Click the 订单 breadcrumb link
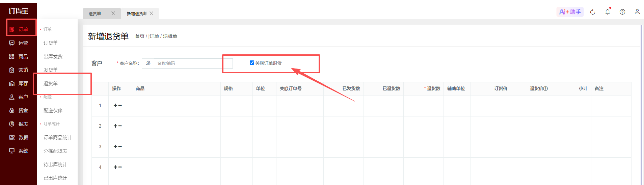This screenshot has width=644, height=185. [x=154, y=36]
